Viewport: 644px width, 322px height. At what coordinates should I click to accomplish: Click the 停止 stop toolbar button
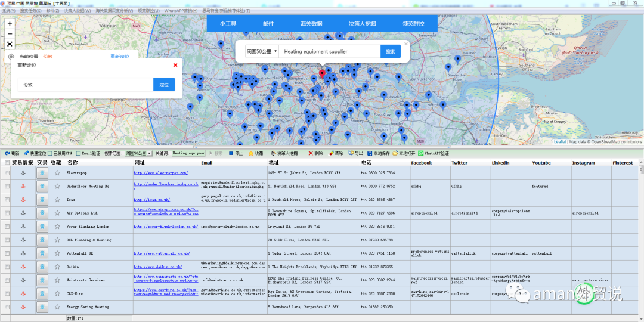point(236,153)
